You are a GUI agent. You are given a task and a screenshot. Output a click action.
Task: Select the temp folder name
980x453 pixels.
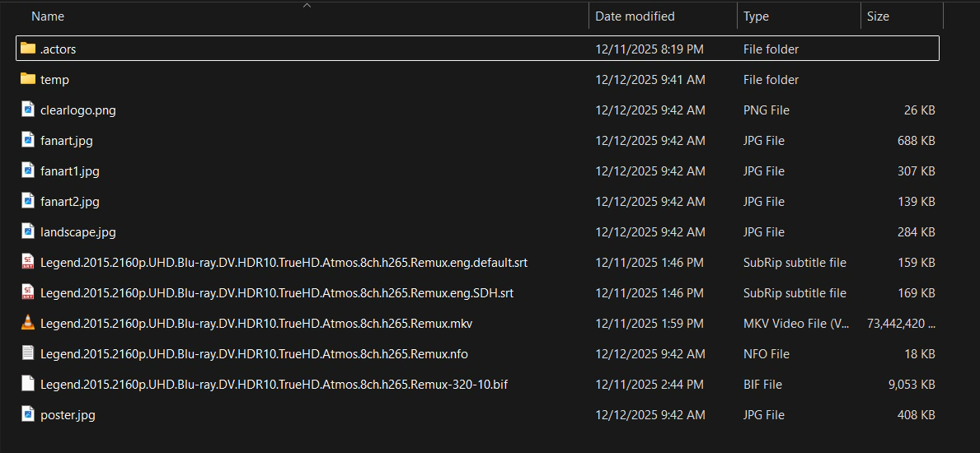click(x=54, y=80)
